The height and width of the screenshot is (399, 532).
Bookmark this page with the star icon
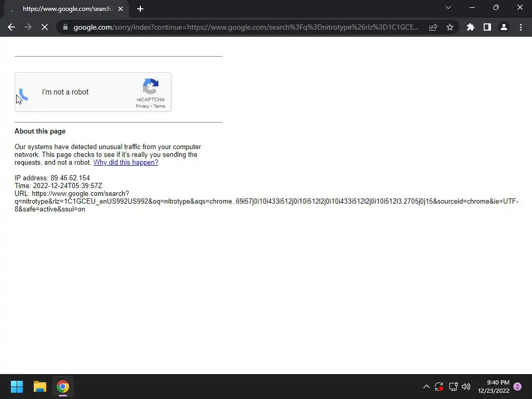[x=450, y=27]
